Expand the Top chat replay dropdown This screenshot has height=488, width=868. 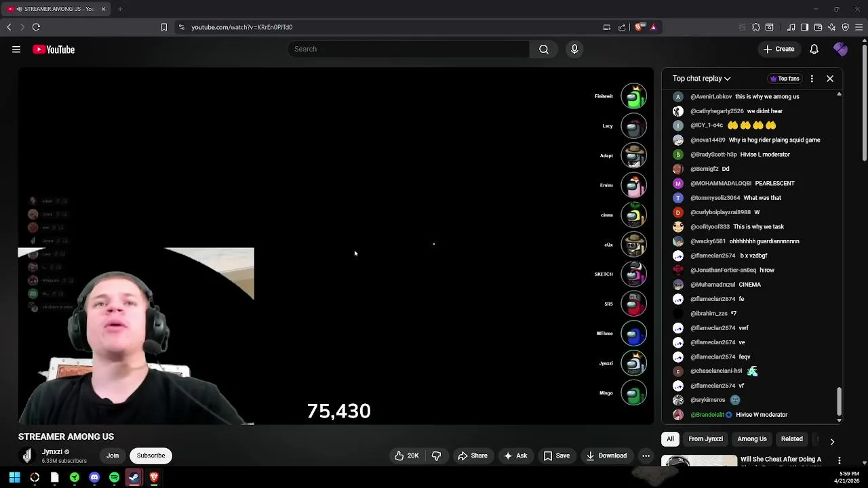(701, 79)
